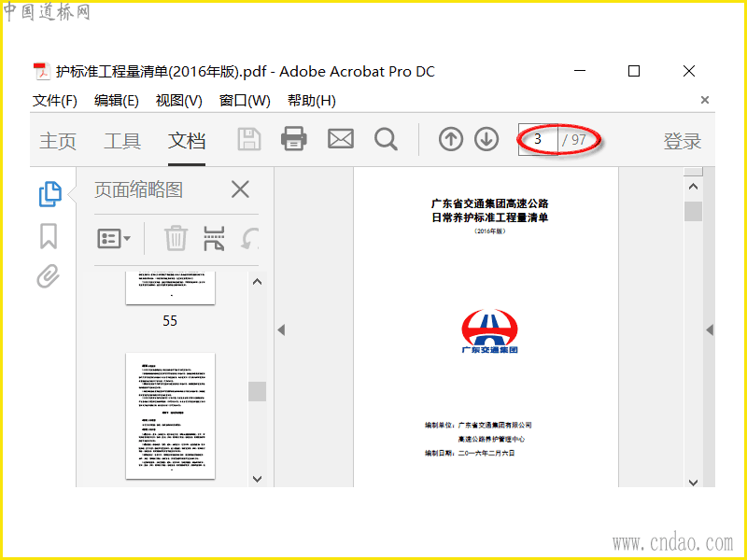
Task: Open the 编辑(E) menu
Action: click(116, 101)
